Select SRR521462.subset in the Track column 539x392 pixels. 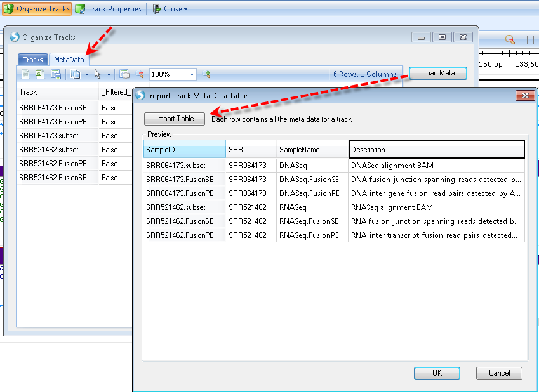pyautogui.click(x=57, y=150)
